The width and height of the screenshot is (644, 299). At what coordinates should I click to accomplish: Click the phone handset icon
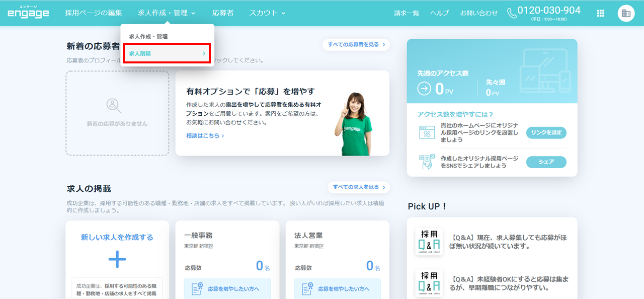[512, 13]
